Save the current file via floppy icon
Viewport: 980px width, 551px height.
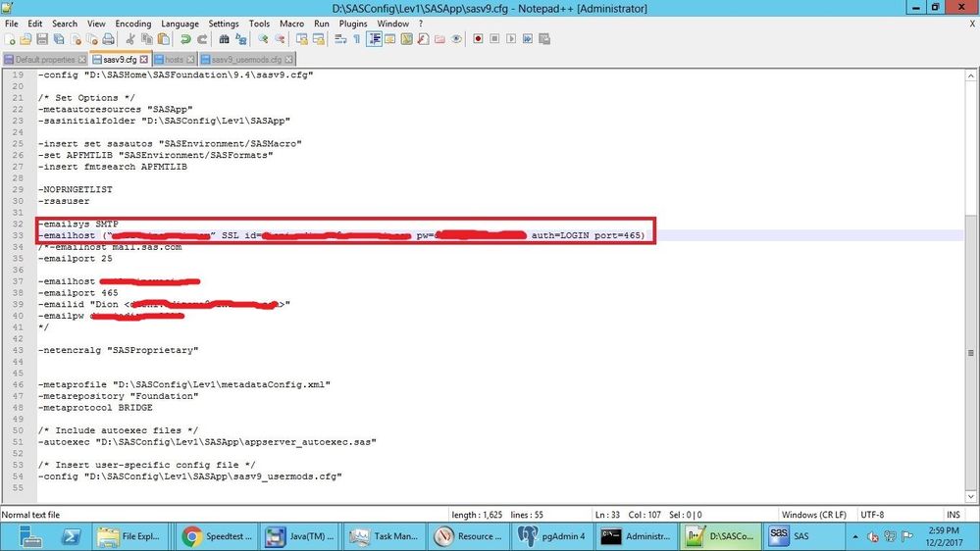(42, 39)
